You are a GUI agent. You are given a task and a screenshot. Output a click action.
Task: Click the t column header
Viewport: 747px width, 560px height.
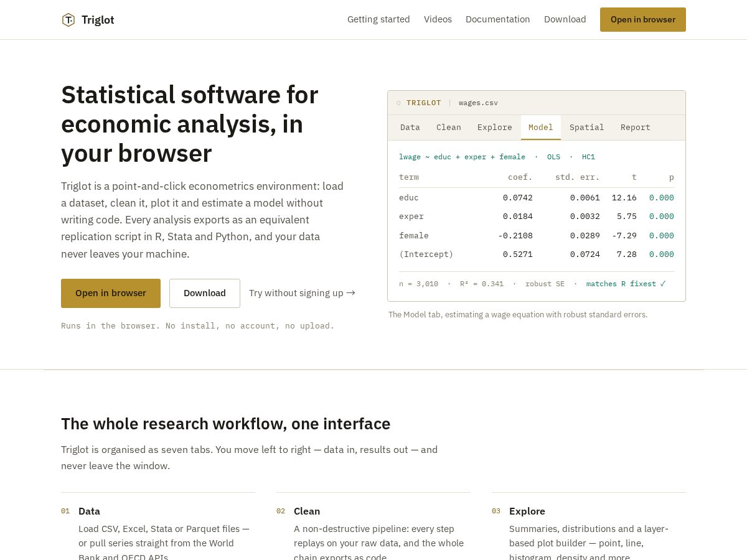tap(634, 177)
